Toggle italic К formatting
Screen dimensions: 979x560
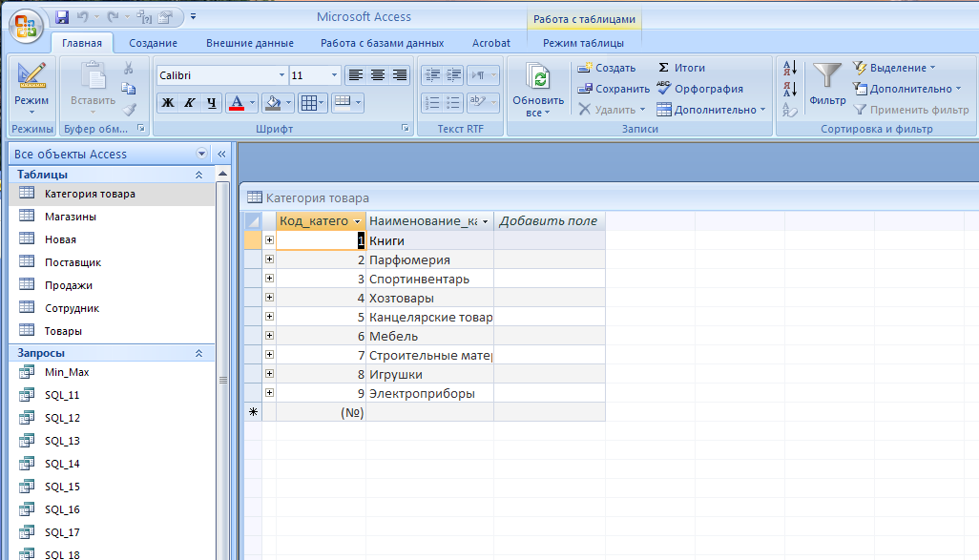click(190, 103)
